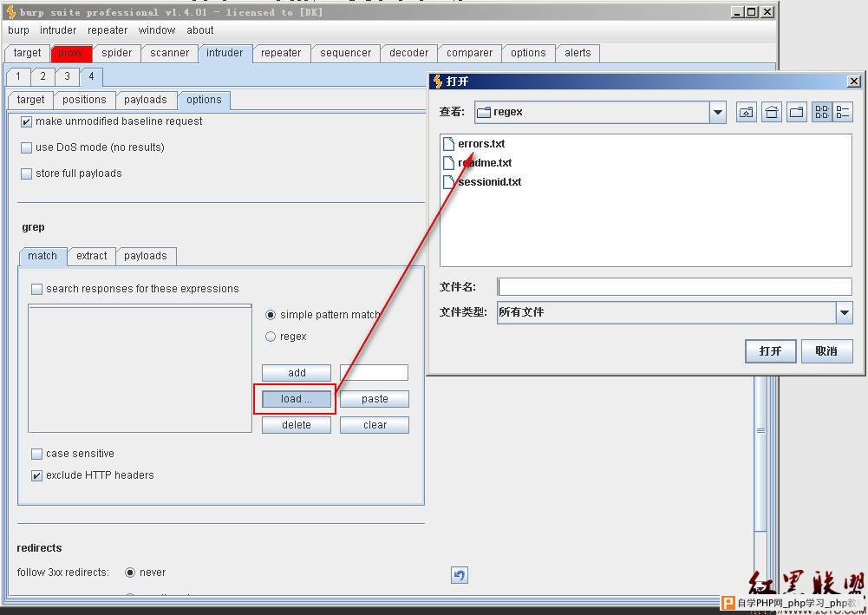Open the window menu
This screenshot has width=868, height=615.
click(x=157, y=29)
